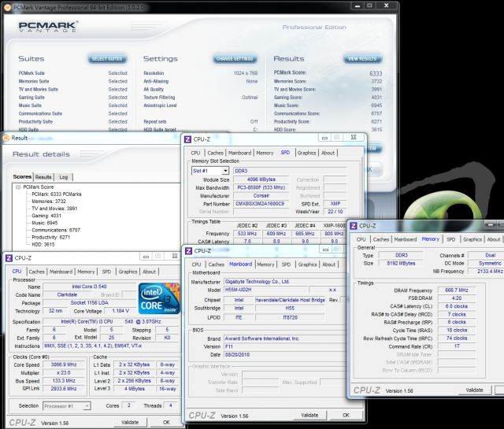This screenshot has width=504, height=429.
Task: Minimize the SPD CPU-Z window
Action: pos(324,138)
